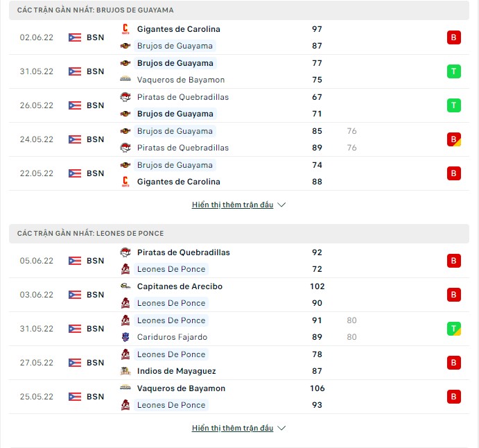The height and width of the screenshot is (448, 479).
Task: Click green T badge for 31.05.22 Brujos match
Action: tap(453, 71)
